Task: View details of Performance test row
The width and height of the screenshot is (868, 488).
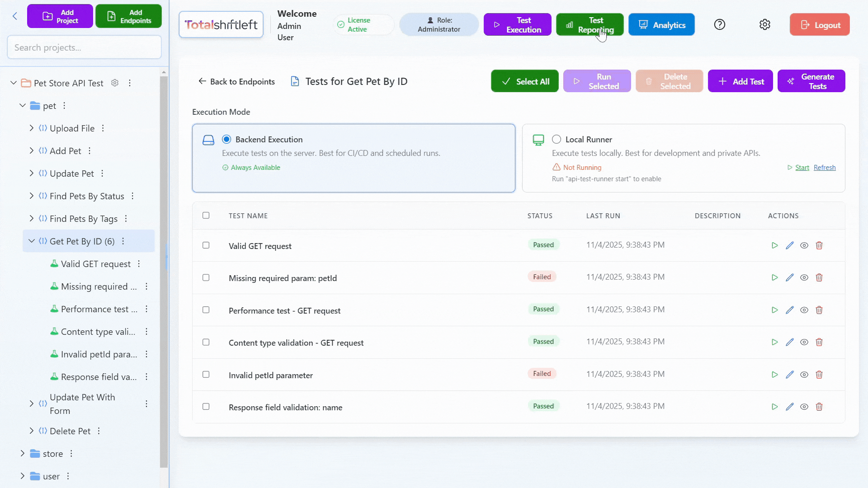Action: click(804, 310)
